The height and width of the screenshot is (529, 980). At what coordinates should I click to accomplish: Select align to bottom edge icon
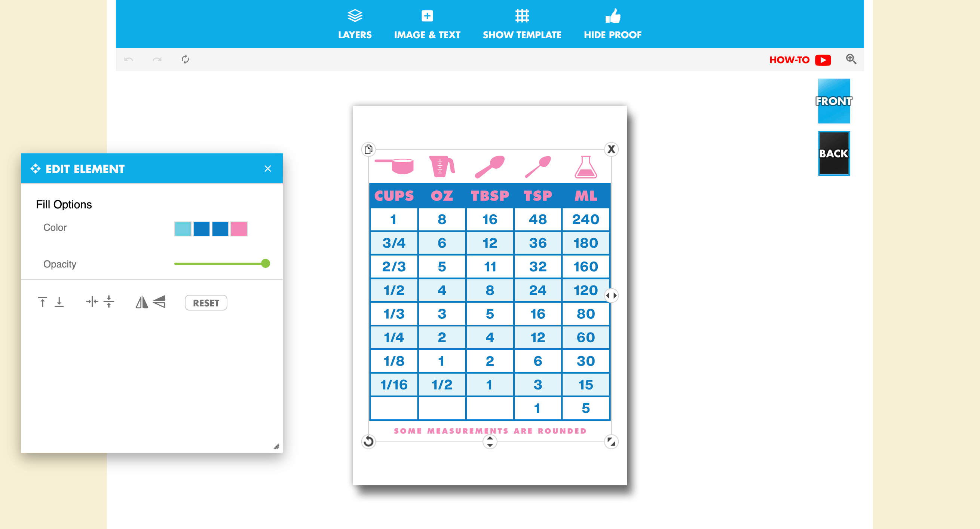click(60, 302)
